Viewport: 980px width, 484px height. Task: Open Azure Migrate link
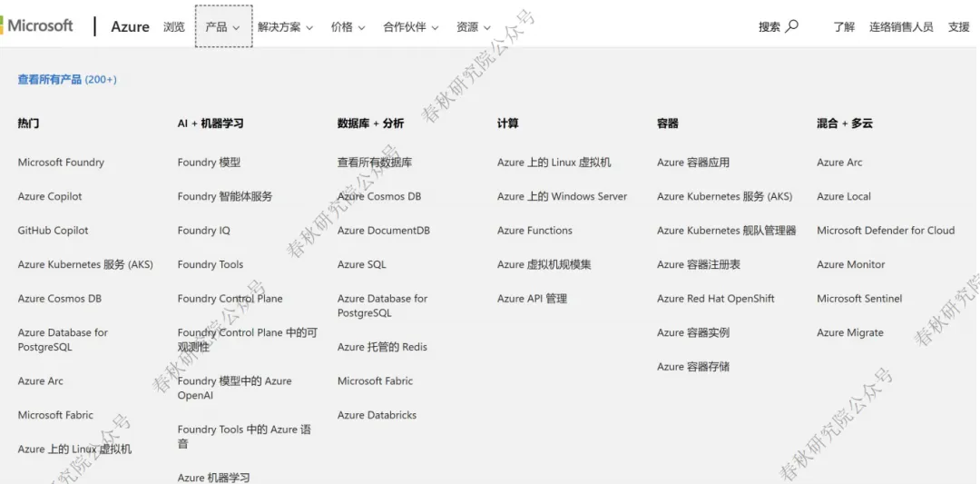click(x=850, y=332)
